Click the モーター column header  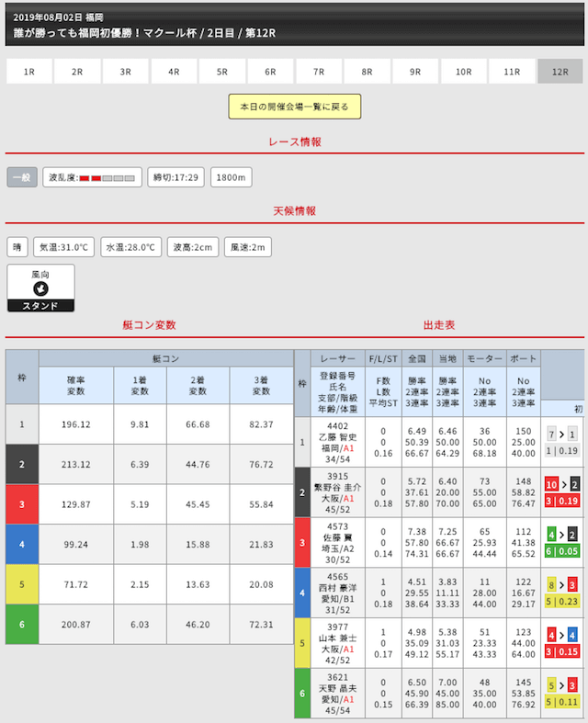click(x=485, y=358)
